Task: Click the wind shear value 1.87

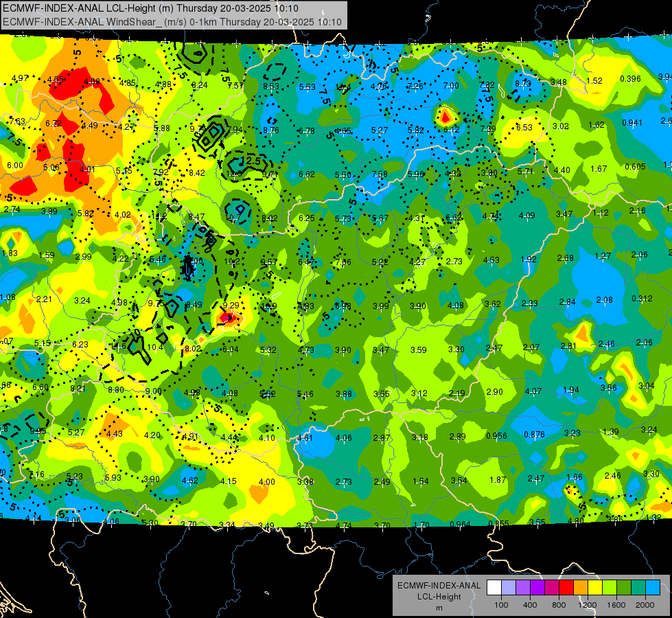Action: 498,480
